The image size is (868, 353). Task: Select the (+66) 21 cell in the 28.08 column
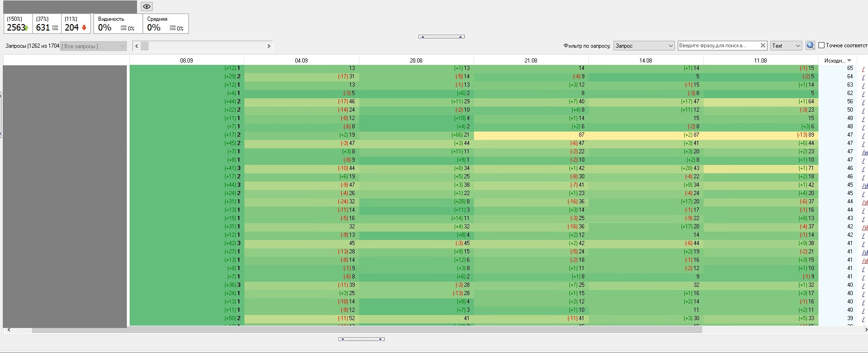[416, 135]
